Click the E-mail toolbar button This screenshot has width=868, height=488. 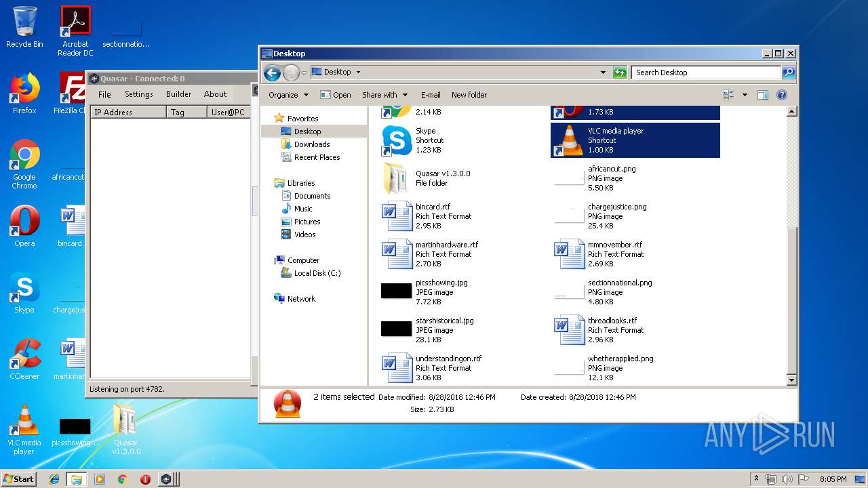[431, 95]
